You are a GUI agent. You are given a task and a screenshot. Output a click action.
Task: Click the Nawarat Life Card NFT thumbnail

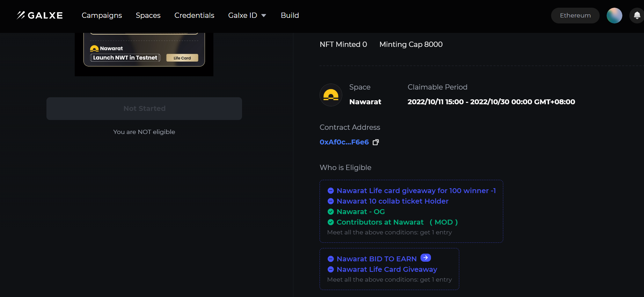(x=144, y=54)
